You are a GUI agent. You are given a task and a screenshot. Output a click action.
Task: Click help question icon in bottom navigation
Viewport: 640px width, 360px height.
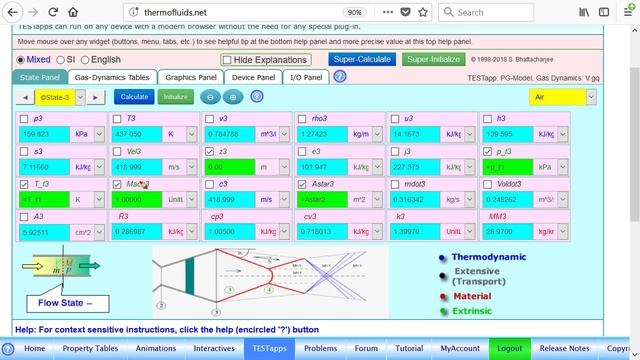pyautogui.click(x=8, y=349)
